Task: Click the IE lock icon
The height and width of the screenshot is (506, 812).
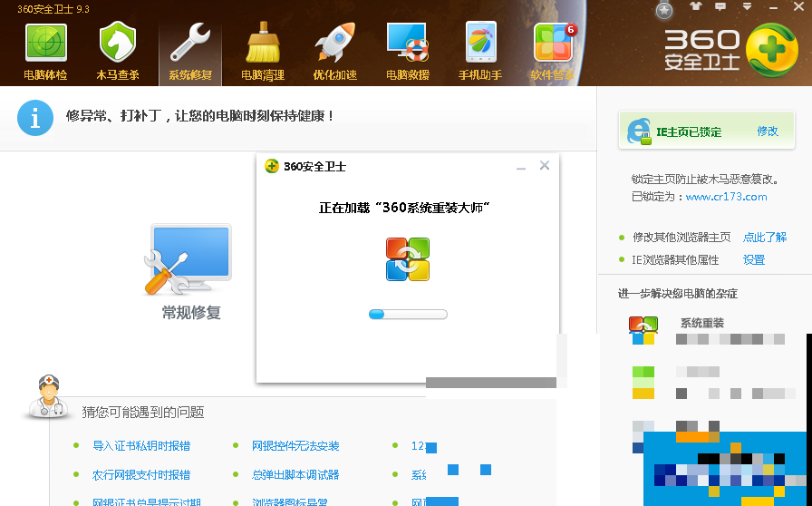Action: pyautogui.click(x=639, y=131)
